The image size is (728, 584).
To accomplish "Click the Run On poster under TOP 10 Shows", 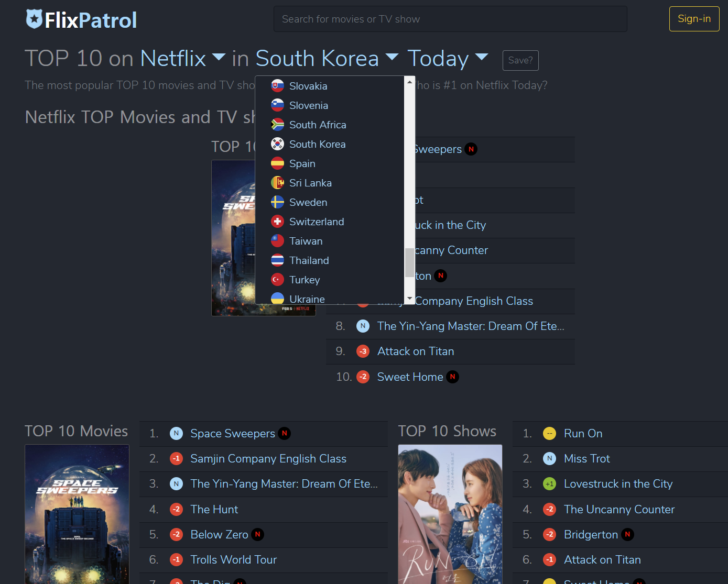I will tap(450, 514).
